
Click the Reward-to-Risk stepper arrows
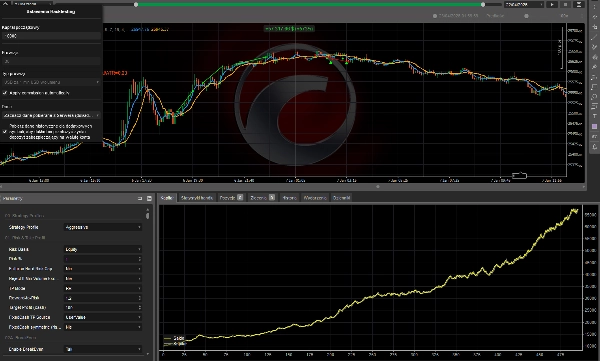click(x=139, y=298)
